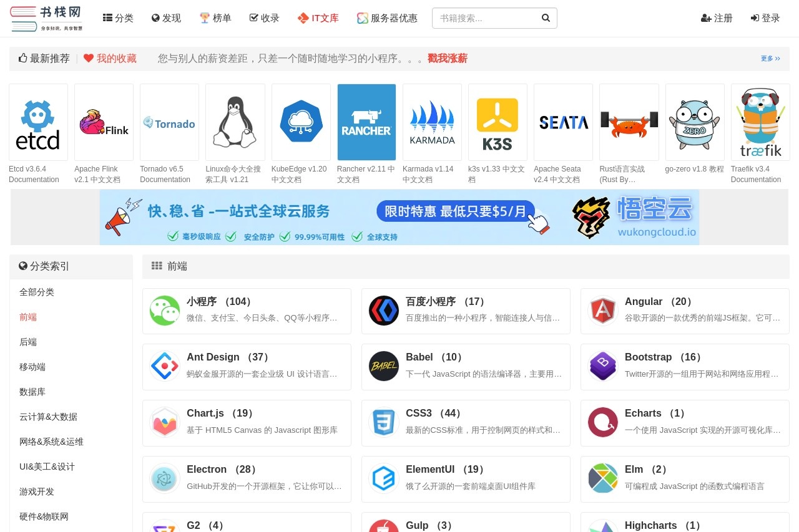
Task: Open the Karmada book cover
Action: pos(432,122)
